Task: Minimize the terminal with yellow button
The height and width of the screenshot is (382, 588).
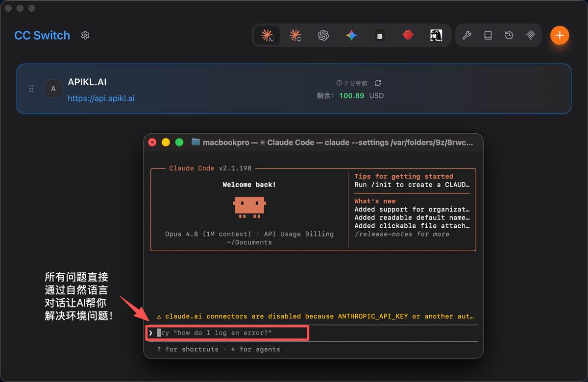Action: click(x=166, y=142)
